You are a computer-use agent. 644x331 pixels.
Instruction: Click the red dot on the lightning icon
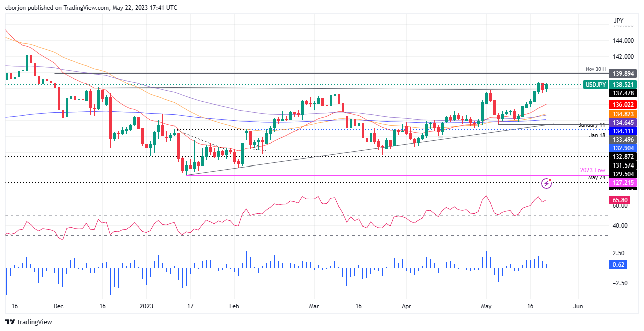pos(550,180)
